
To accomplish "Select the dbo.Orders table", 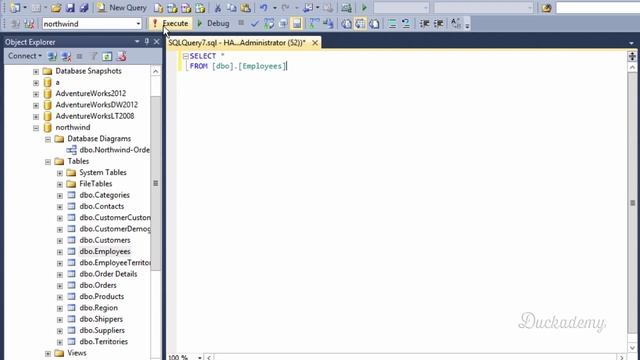I will click(98, 285).
